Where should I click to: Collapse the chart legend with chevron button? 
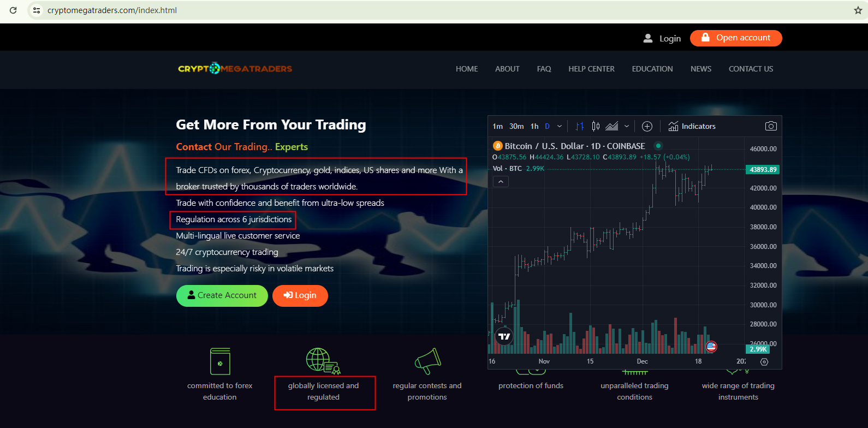[x=501, y=181]
